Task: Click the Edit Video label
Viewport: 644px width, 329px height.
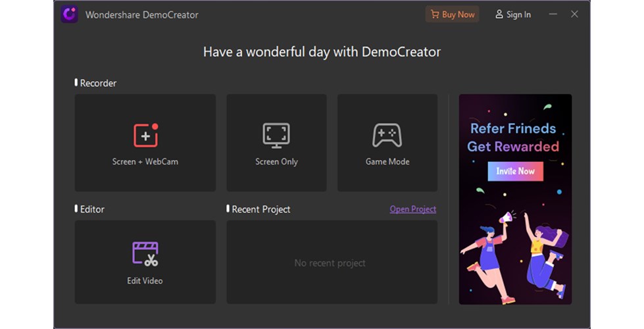Action: coord(145,280)
